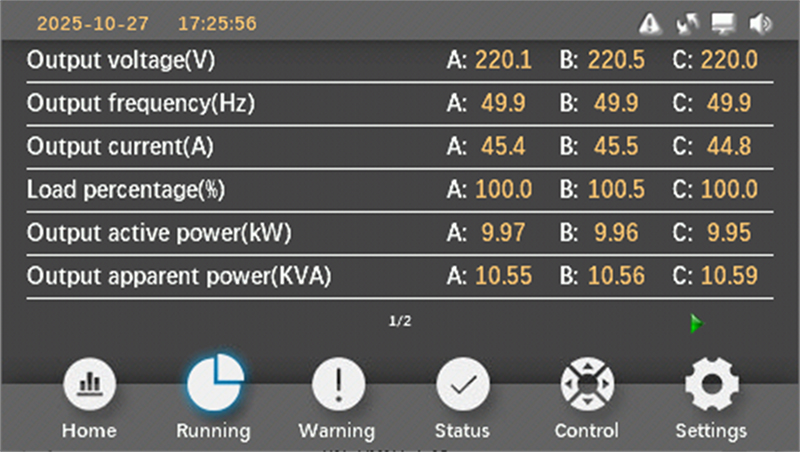This screenshot has height=452, width=800.
Task: Click the Home label
Action: 89,431
